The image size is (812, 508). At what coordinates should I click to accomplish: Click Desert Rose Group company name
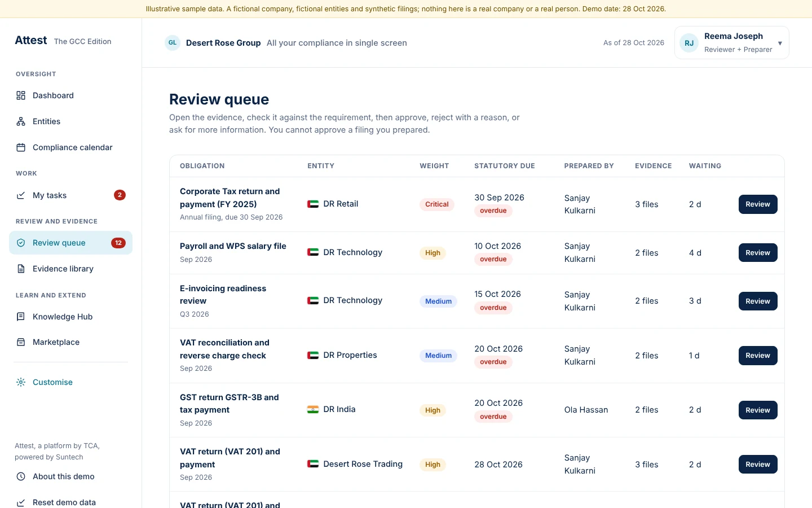pos(223,43)
